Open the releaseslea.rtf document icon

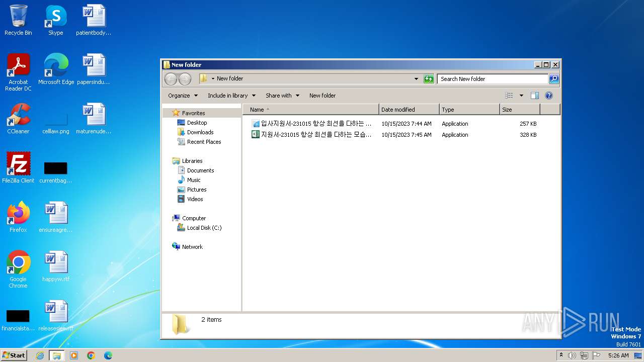(x=56, y=315)
